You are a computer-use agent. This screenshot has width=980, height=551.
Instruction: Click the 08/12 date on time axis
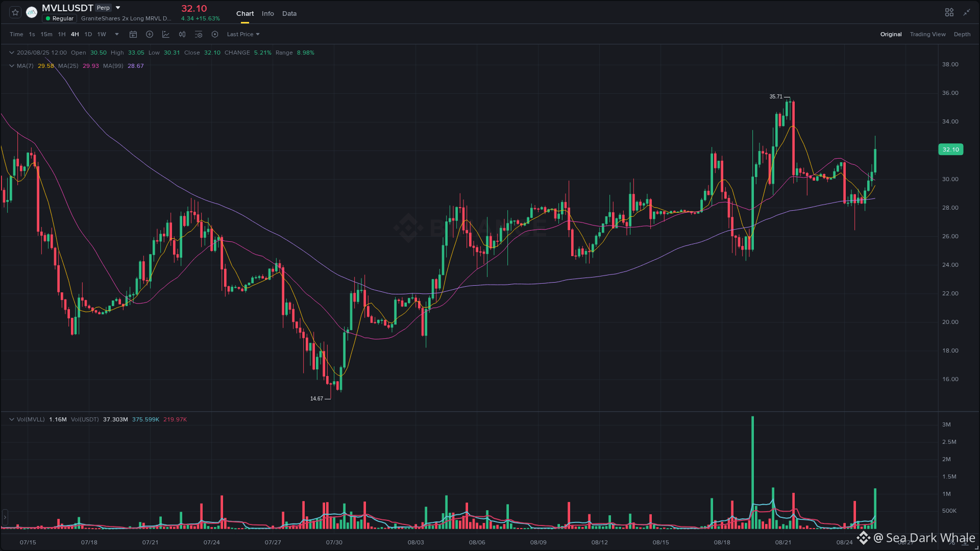(x=600, y=542)
